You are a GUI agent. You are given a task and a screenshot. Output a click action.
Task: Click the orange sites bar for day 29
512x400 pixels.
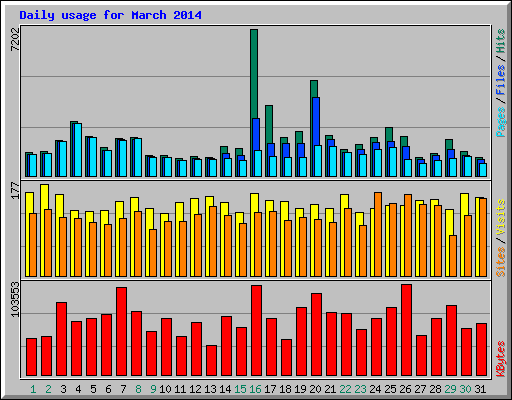(x=453, y=256)
